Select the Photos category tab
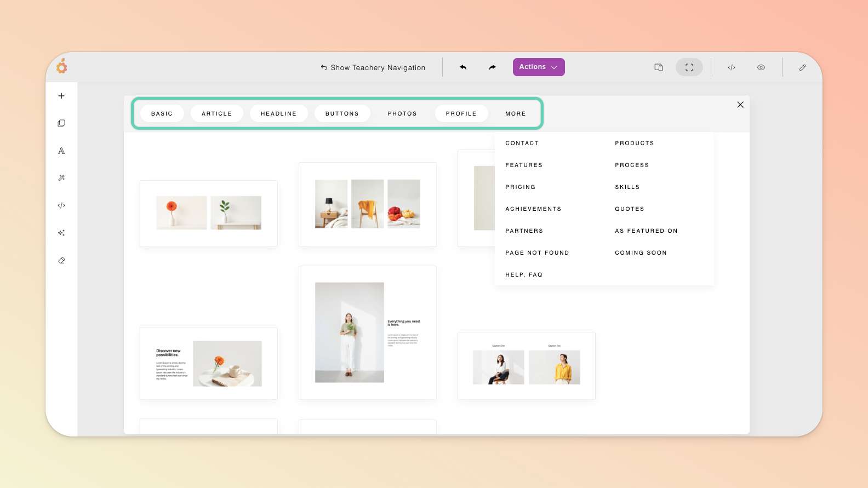This screenshot has width=868, height=488. [402, 113]
